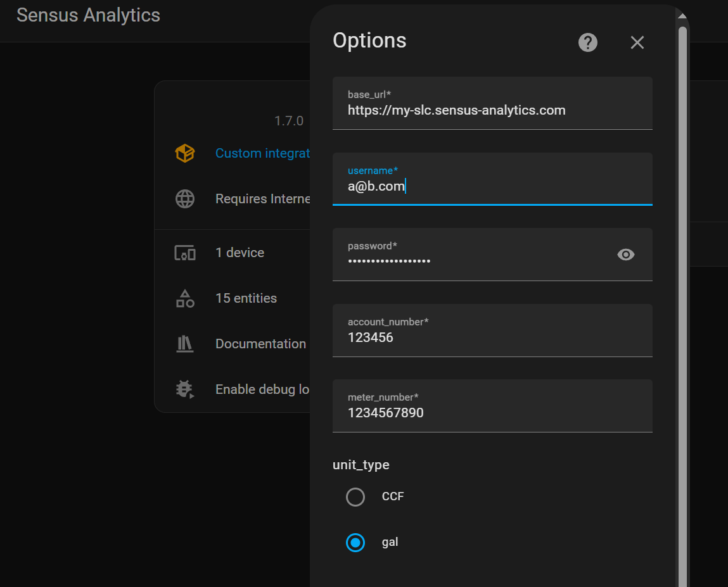The height and width of the screenshot is (587, 728).
Task: Click Enable debug logging
Action: click(x=263, y=389)
